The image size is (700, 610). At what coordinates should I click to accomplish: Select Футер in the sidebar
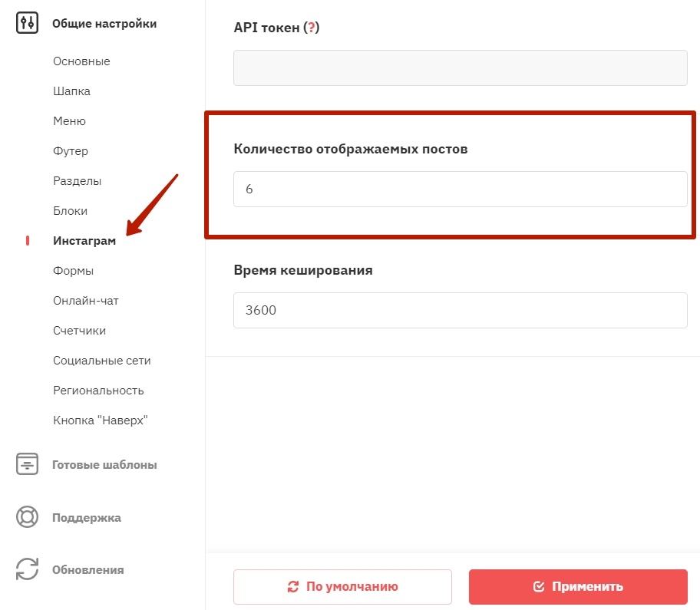[71, 151]
